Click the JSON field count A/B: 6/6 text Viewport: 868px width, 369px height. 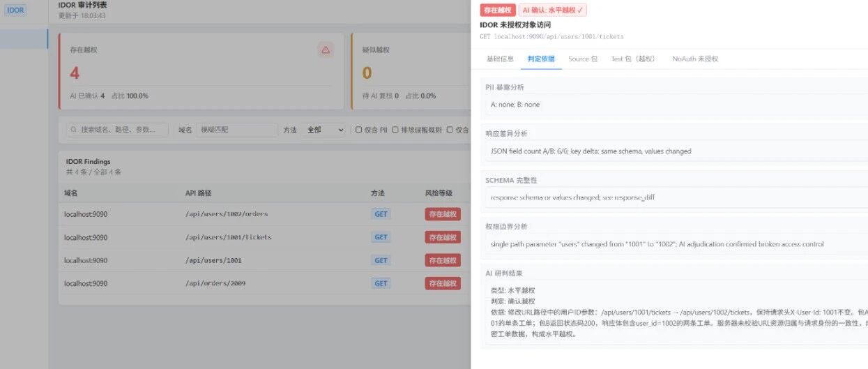click(x=591, y=151)
